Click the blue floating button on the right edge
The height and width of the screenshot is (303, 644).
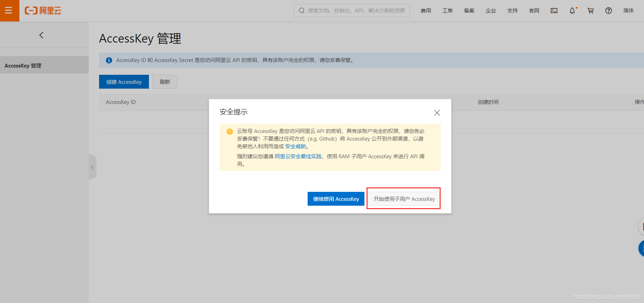click(x=641, y=248)
